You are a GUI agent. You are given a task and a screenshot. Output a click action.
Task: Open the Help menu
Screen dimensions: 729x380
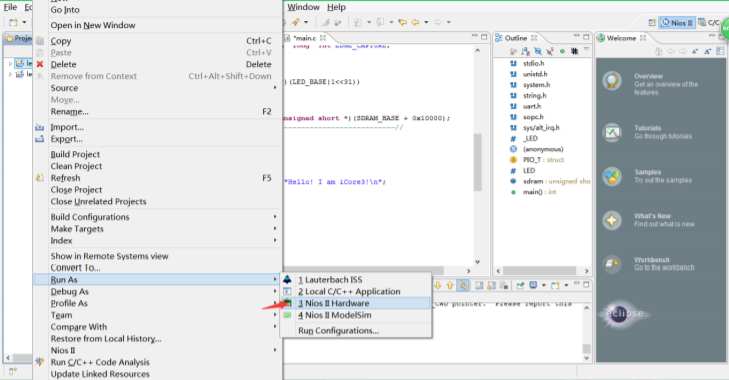point(336,7)
